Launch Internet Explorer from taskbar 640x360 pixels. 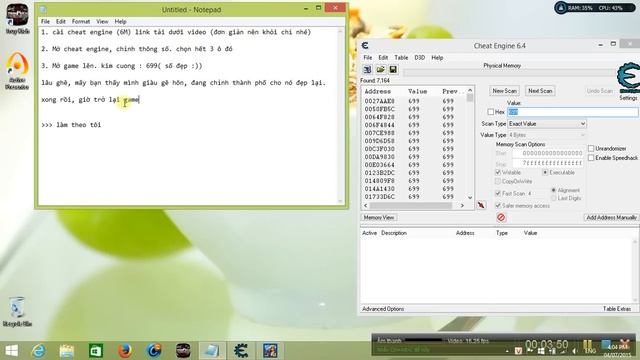pyautogui.click(x=39, y=351)
